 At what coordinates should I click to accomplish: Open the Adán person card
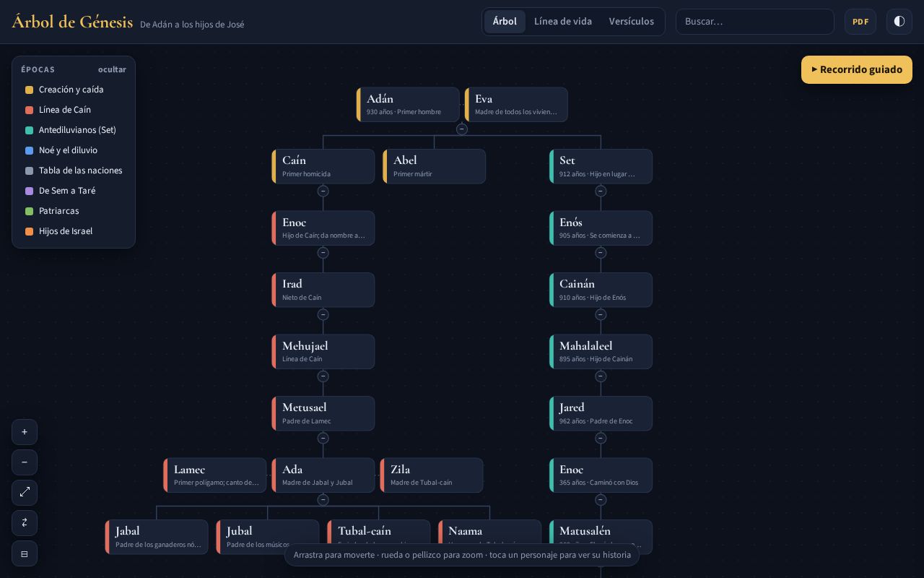[x=408, y=105]
